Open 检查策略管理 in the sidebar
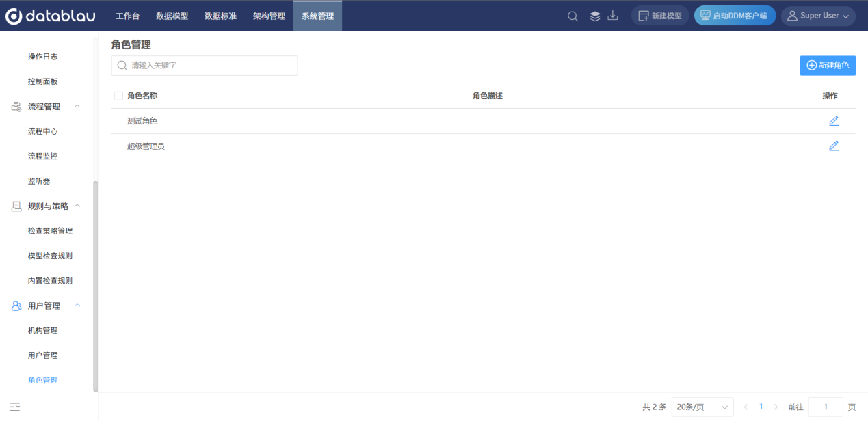Viewport: 868px width, 421px height. [x=50, y=231]
